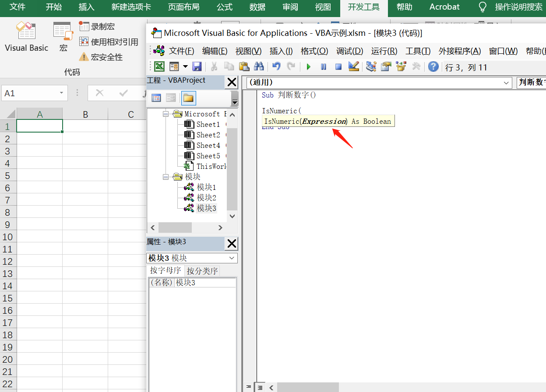The width and height of the screenshot is (546, 392).
Task: Collapse the 模块 folder in Project tree
Action: point(166,176)
